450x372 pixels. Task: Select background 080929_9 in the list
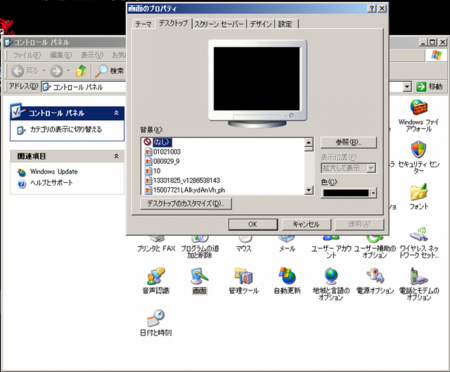pos(166,161)
